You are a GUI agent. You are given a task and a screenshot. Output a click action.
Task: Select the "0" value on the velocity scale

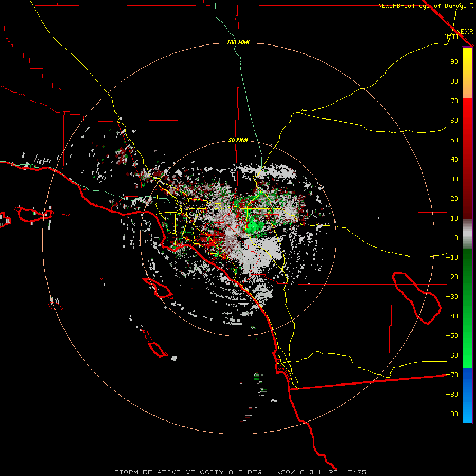pos(456,237)
